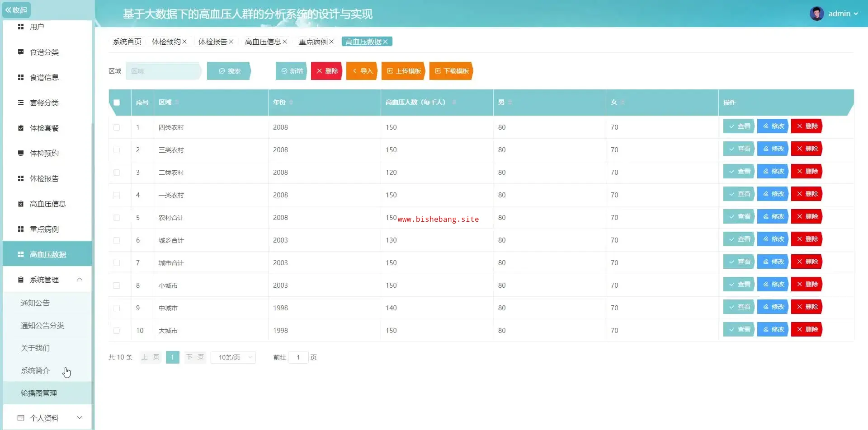Switch to the 系统首页 tab
The width and height of the screenshot is (868, 430).
tap(127, 42)
